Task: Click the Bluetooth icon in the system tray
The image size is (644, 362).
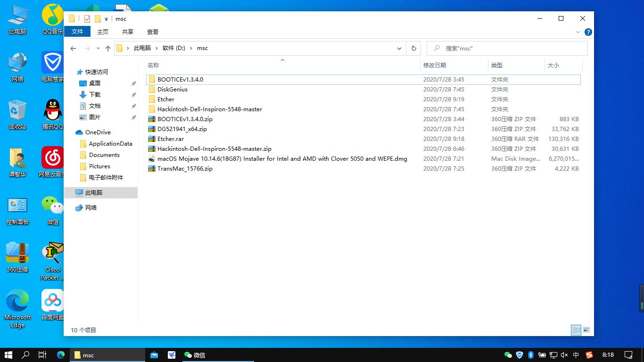Action: click(530, 355)
